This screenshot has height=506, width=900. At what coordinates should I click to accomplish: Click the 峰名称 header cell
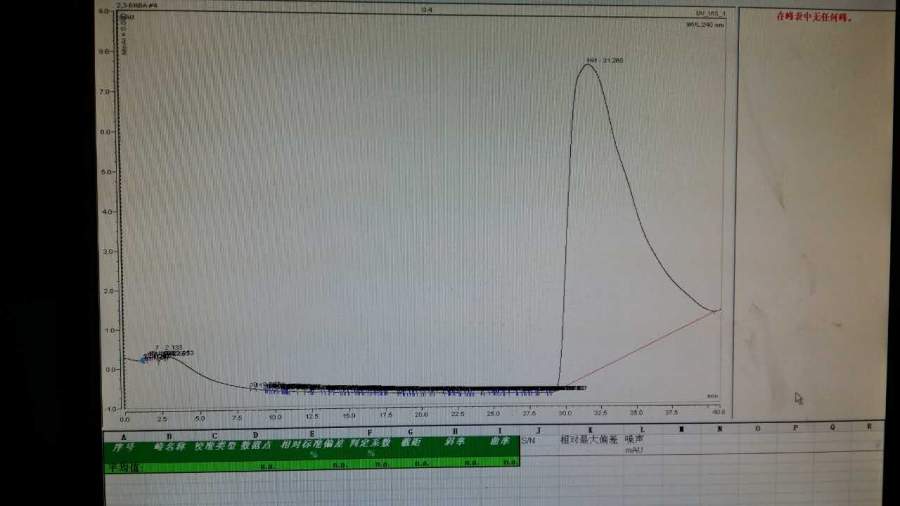click(x=169, y=446)
